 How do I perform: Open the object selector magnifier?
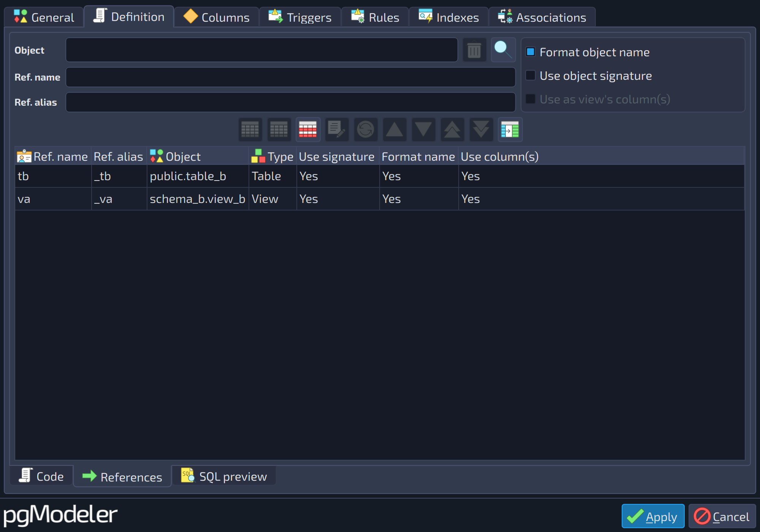coord(503,50)
